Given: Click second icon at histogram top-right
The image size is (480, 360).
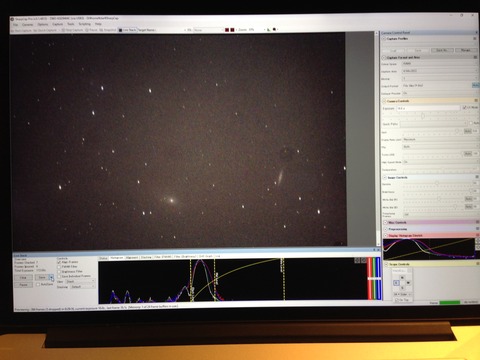Looking at the screenshot, I should pos(363,260).
